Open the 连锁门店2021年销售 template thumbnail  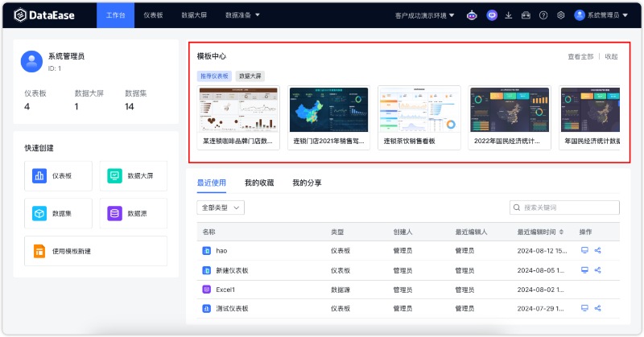coord(328,109)
